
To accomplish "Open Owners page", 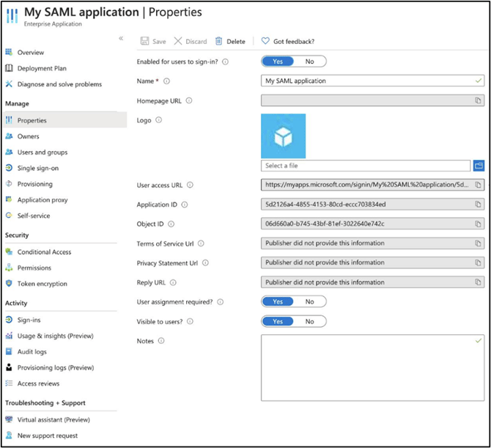I will pos(28,136).
